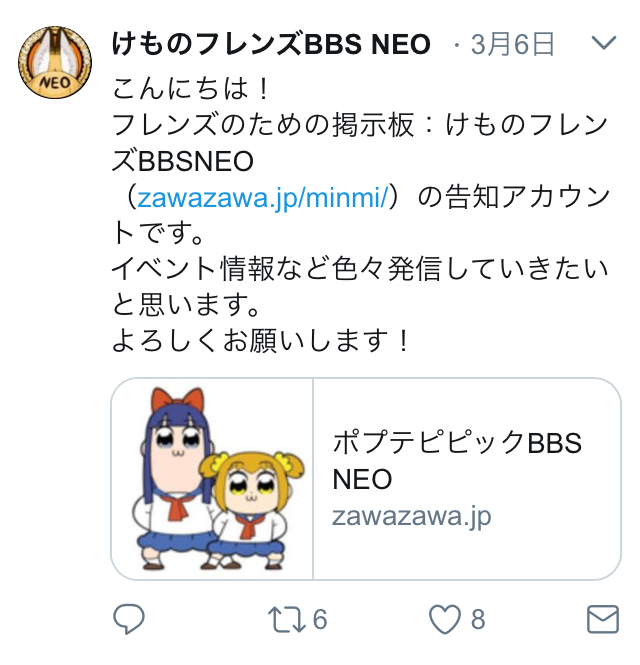View the retweet count of 6
Image resolution: width=640 pixels, height=665 pixels.
click(x=320, y=619)
